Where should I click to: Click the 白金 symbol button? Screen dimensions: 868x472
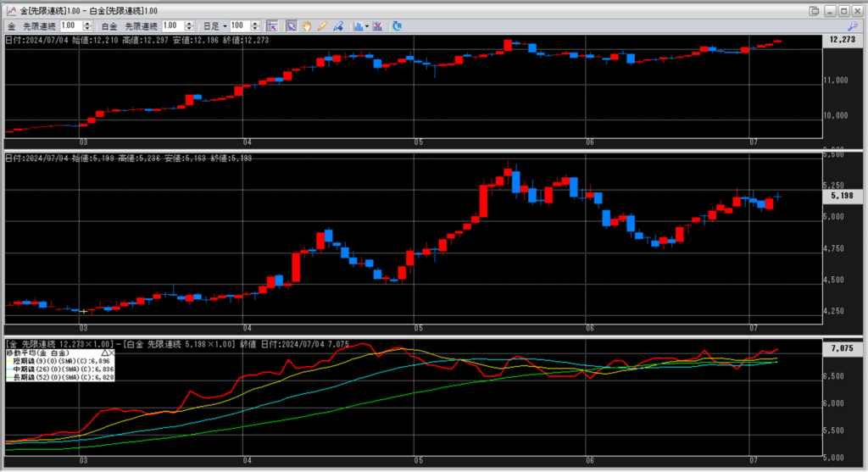(x=108, y=26)
